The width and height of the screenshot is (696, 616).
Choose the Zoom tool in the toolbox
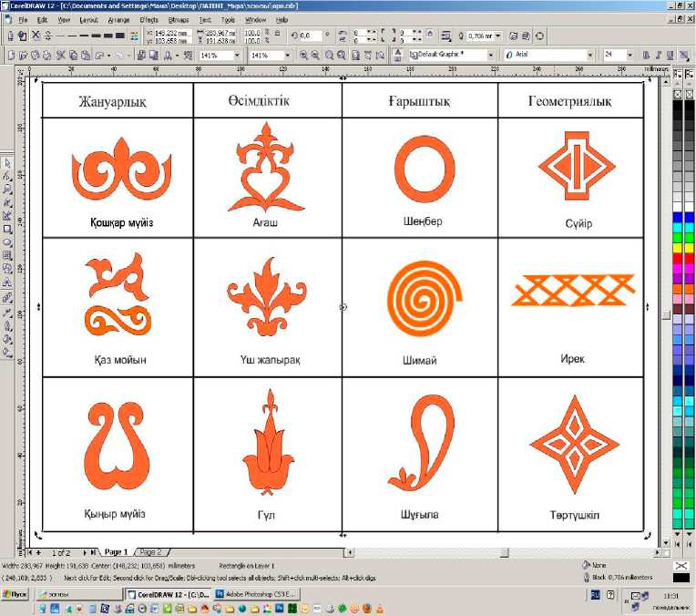pos(7,190)
